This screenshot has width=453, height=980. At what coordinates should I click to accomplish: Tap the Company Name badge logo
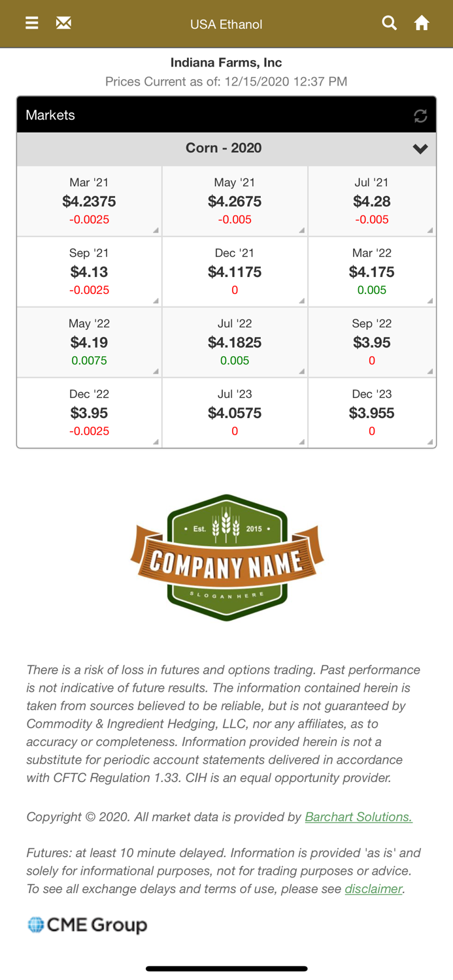pos(227,557)
